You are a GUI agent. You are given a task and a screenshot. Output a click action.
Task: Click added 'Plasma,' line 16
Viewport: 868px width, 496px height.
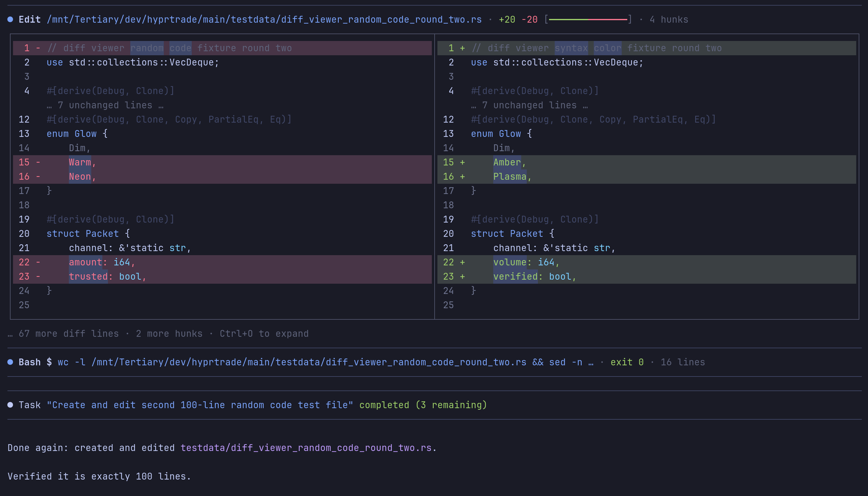(647, 177)
